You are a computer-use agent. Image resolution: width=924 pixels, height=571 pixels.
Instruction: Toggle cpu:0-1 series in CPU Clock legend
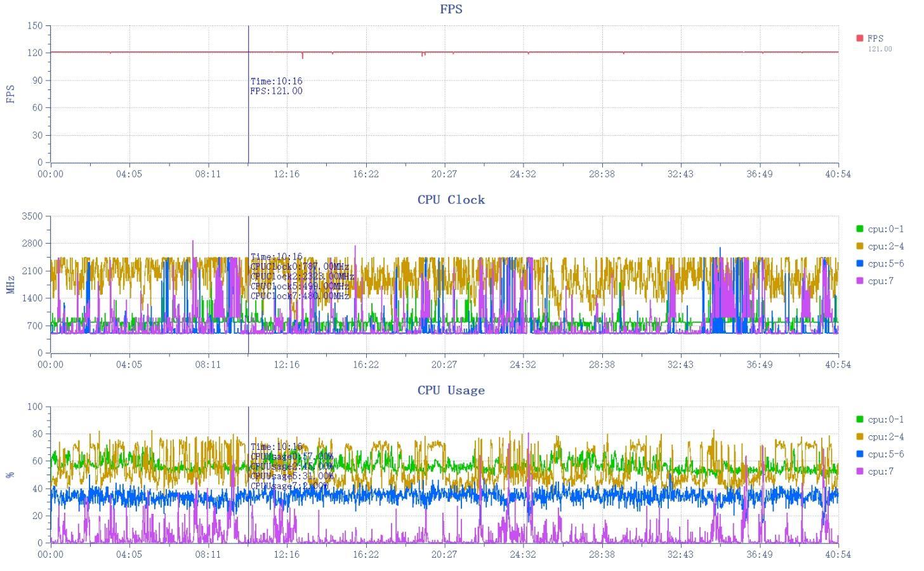coord(880,229)
